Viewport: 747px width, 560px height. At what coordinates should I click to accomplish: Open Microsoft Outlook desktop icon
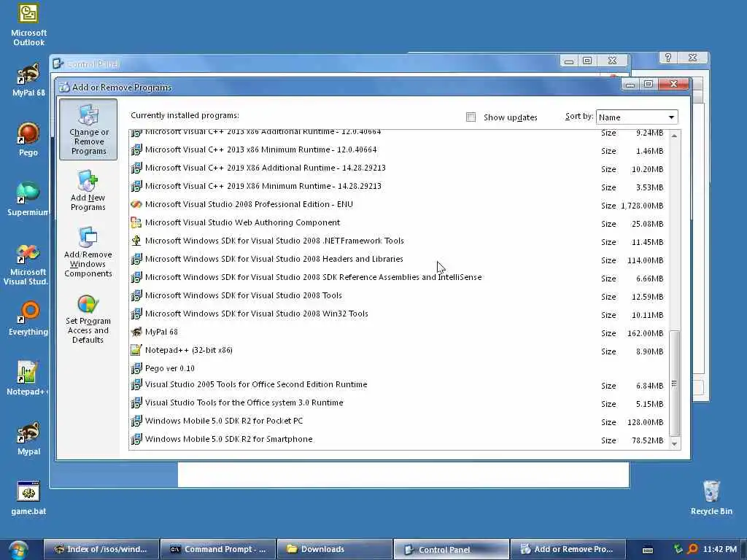pos(28,24)
